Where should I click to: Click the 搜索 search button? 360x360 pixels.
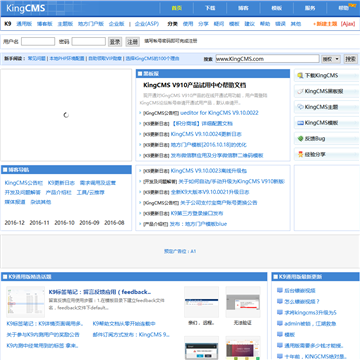[x=350, y=59]
